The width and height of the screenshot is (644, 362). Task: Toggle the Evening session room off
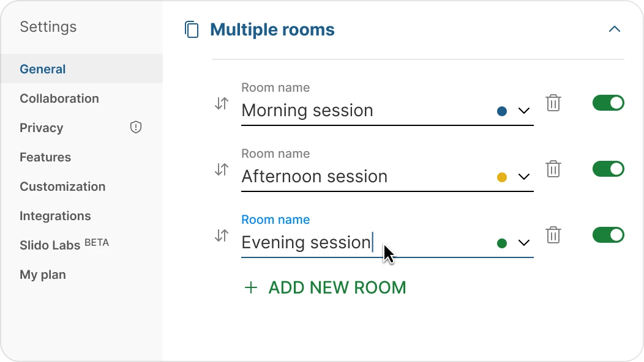click(608, 235)
